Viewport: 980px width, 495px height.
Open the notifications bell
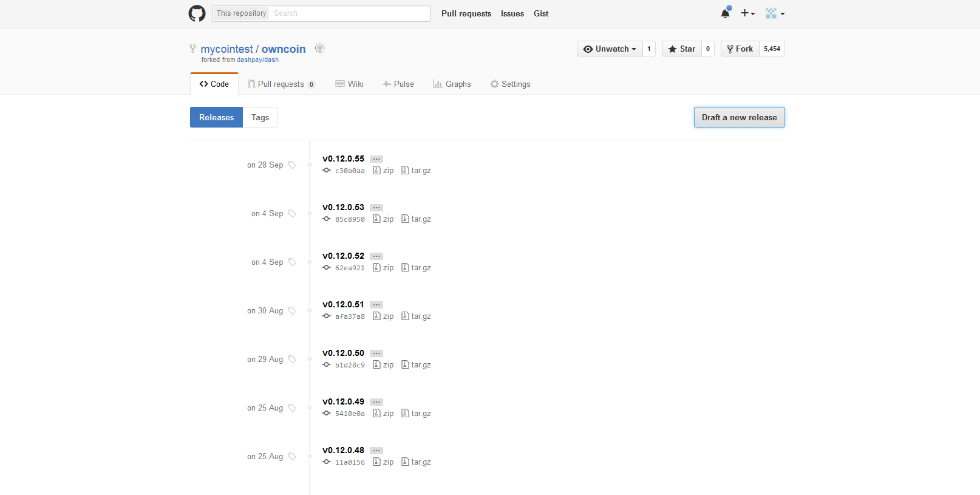click(x=726, y=13)
